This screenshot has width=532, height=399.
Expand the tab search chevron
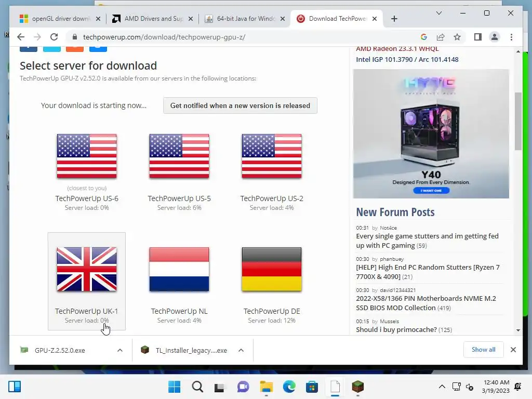click(438, 13)
